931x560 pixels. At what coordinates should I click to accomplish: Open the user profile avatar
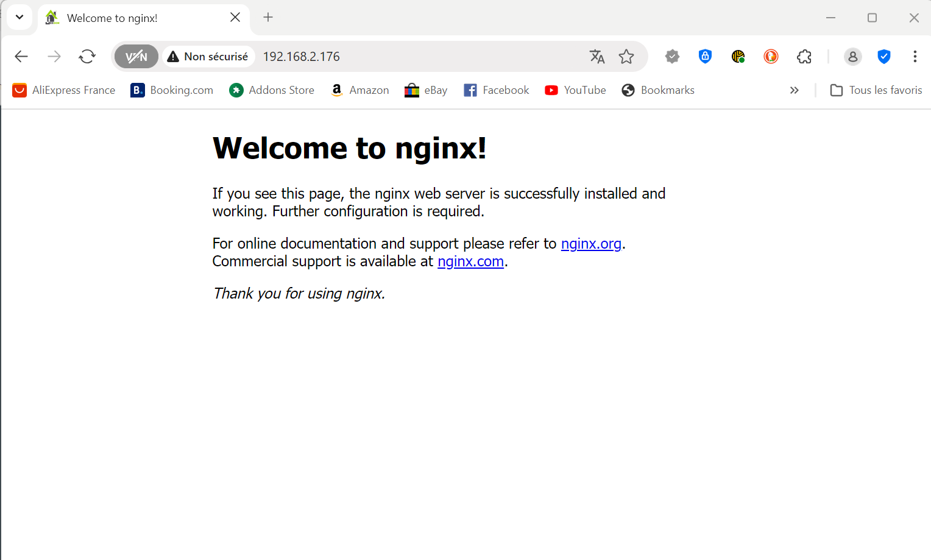tap(852, 57)
